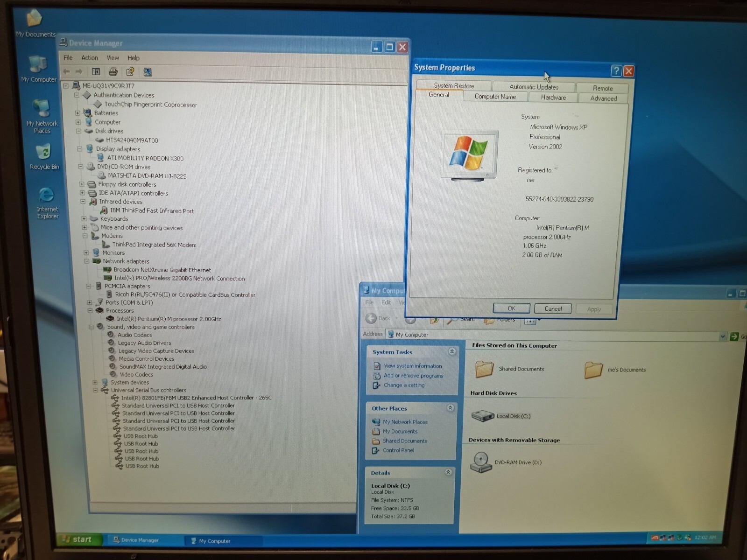Open My Network Places link in Other Places
The height and width of the screenshot is (560, 747).
click(x=405, y=422)
